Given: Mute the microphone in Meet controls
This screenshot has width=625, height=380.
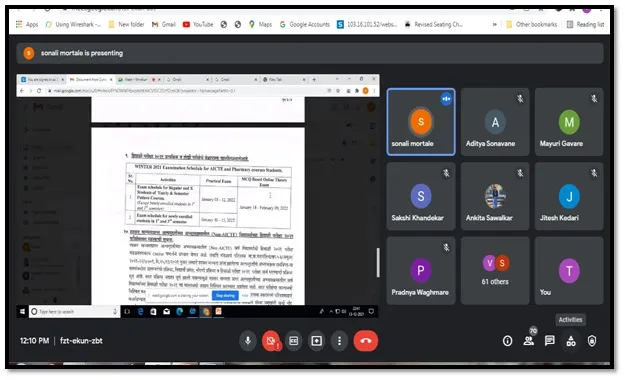Looking at the screenshot, I should (x=248, y=341).
